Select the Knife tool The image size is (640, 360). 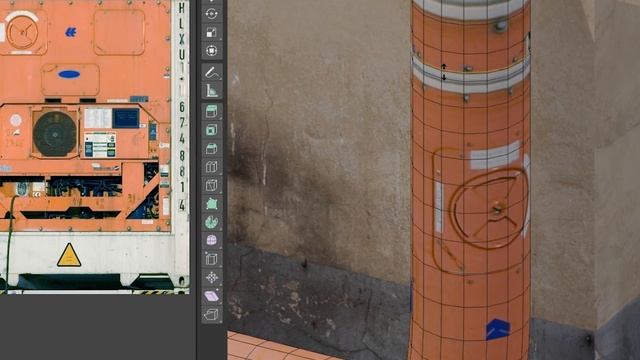(211, 185)
